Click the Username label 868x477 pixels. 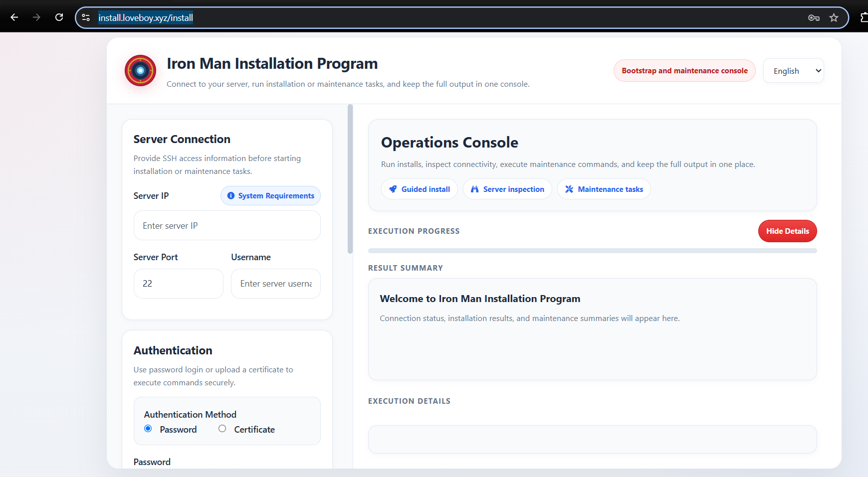click(x=251, y=257)
